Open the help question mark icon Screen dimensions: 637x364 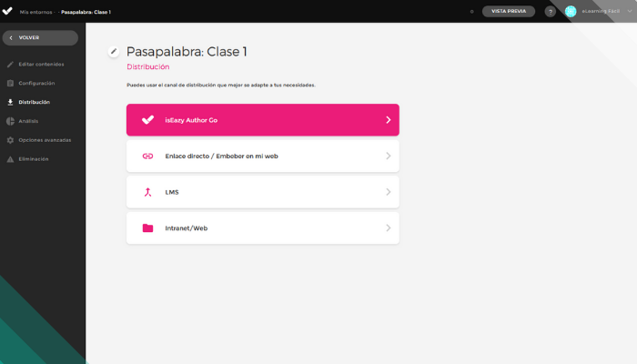point(550,11)
